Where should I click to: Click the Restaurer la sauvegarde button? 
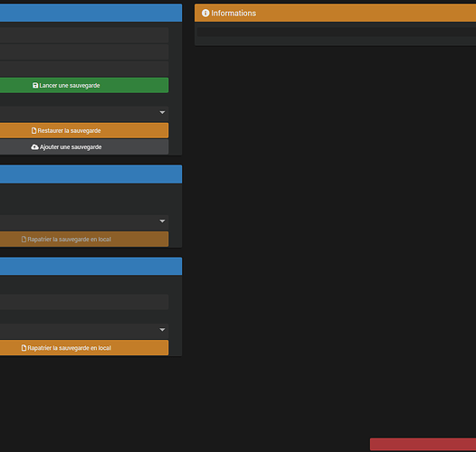pyautogui.click(x=84, y=130)
